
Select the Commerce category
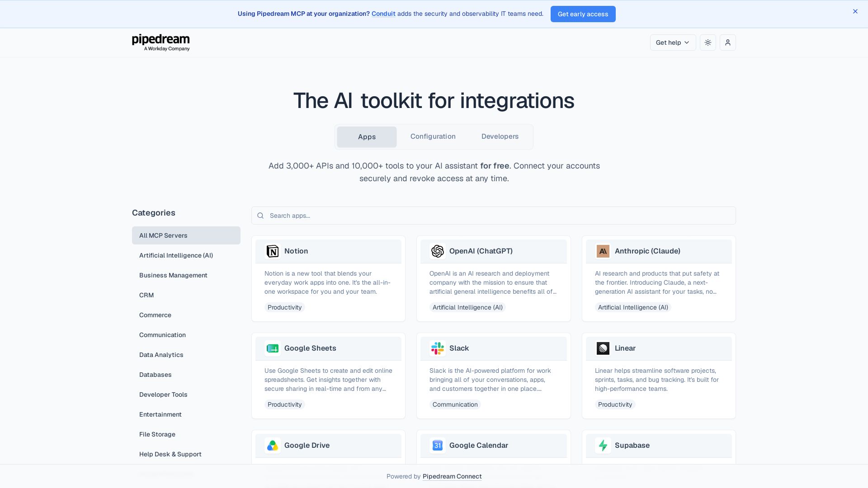[186, 315]
